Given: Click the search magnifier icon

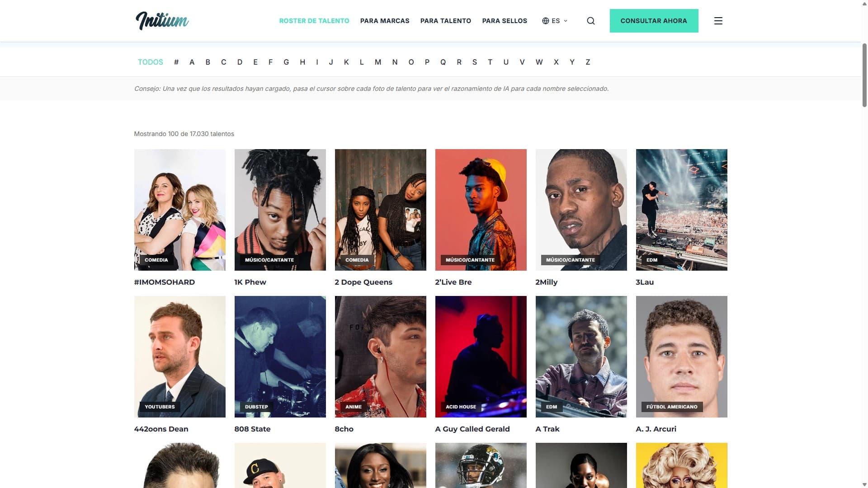Looking at the screenshot, I should tap(590, 21).
